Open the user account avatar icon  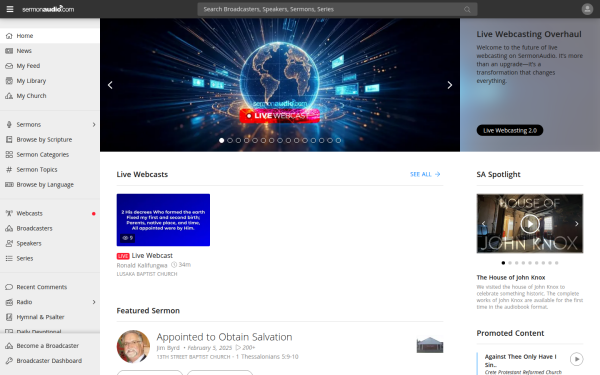(587, 9)
